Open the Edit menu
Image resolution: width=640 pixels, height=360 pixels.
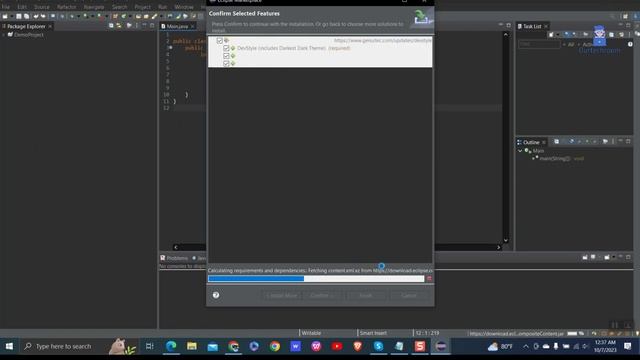click(x=22, y=7)
